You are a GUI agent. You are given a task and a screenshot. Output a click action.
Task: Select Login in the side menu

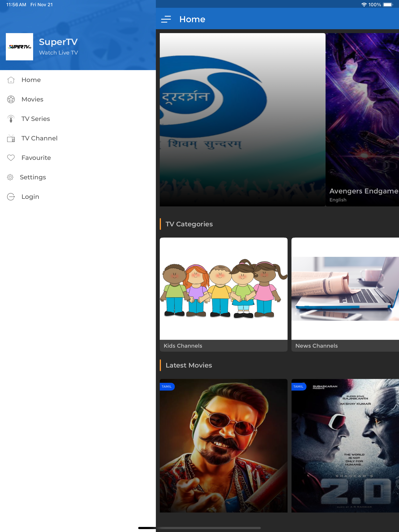pyautogui.click(x=78, y=197)
